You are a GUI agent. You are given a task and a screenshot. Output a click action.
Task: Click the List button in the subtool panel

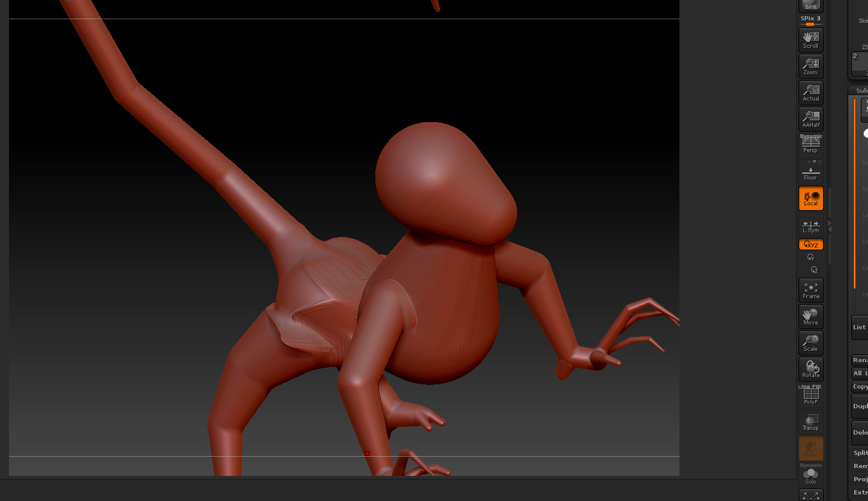[x=860, y=327]
